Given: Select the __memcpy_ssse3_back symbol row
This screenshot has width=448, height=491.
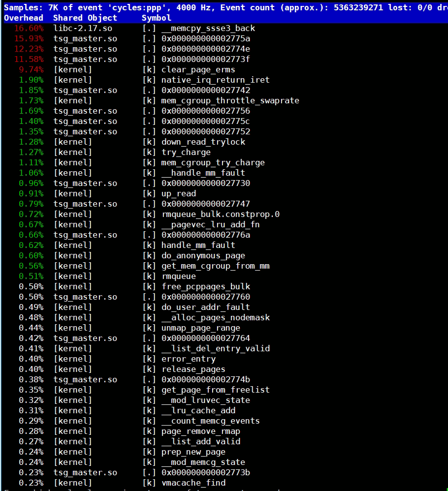Looking at the screenshot, I should [208, 28].
